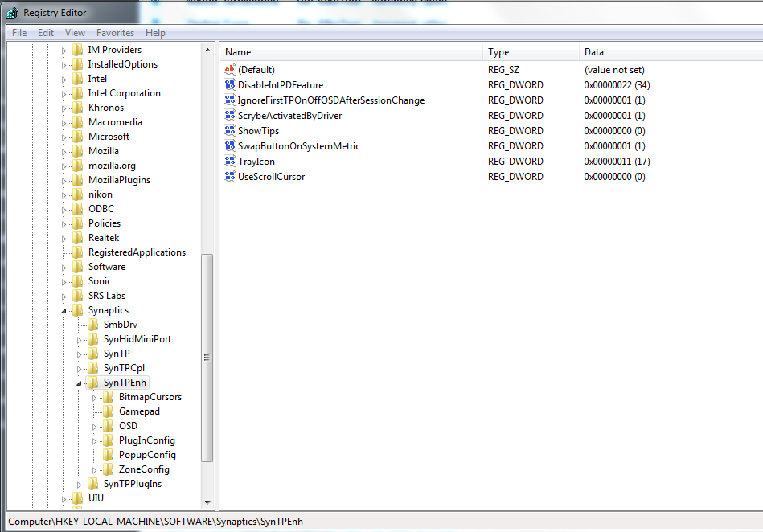Expand the Policies key

coord(64,224)
